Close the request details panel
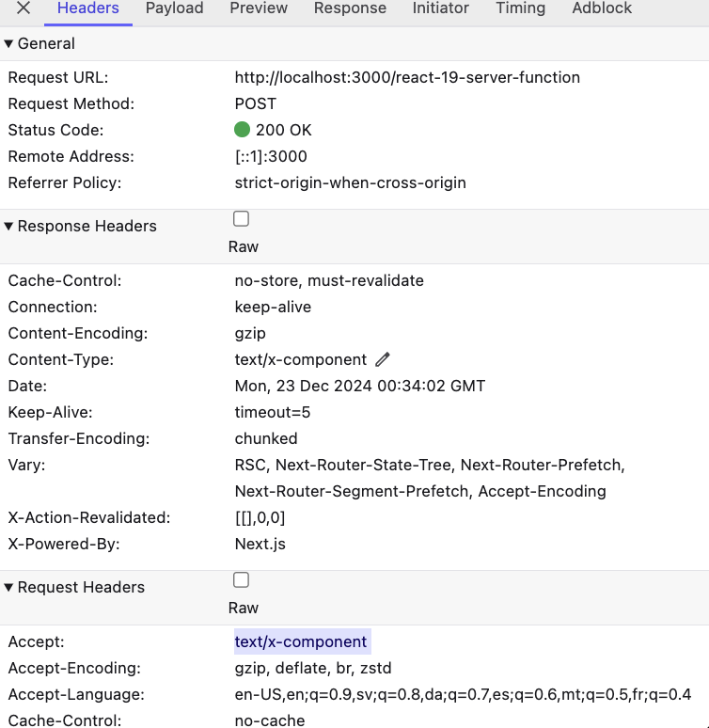This screenshot has height=728, width=709. (x=24, y=8)
